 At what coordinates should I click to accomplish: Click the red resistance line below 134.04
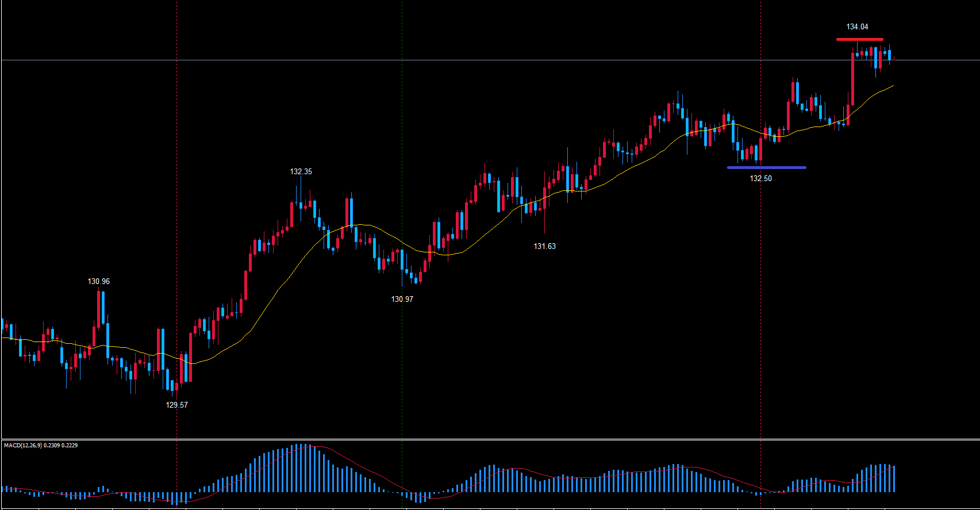(x=859, y=39)
